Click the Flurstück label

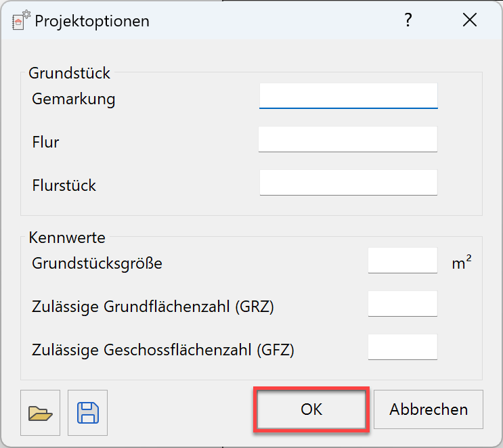64,185
